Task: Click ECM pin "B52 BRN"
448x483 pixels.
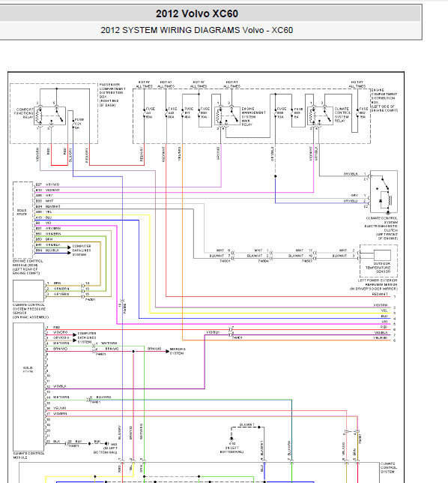Action: [x=44, y=239]
